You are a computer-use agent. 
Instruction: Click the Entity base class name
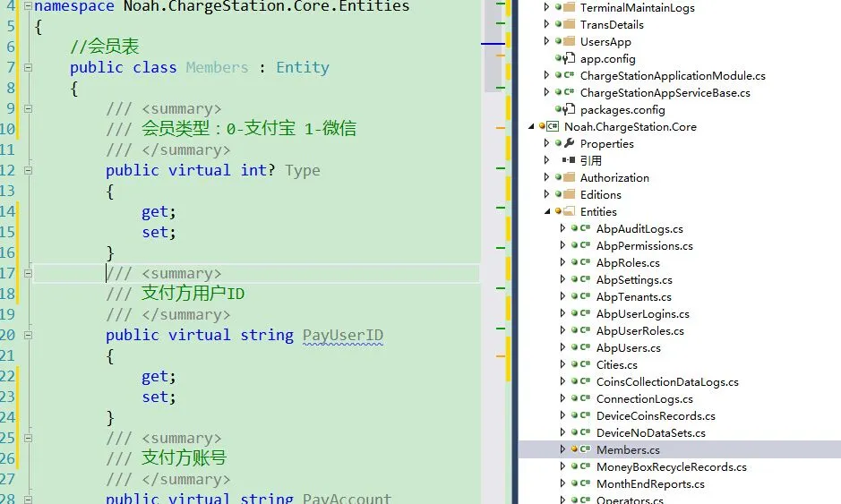(x=303, y=67)
